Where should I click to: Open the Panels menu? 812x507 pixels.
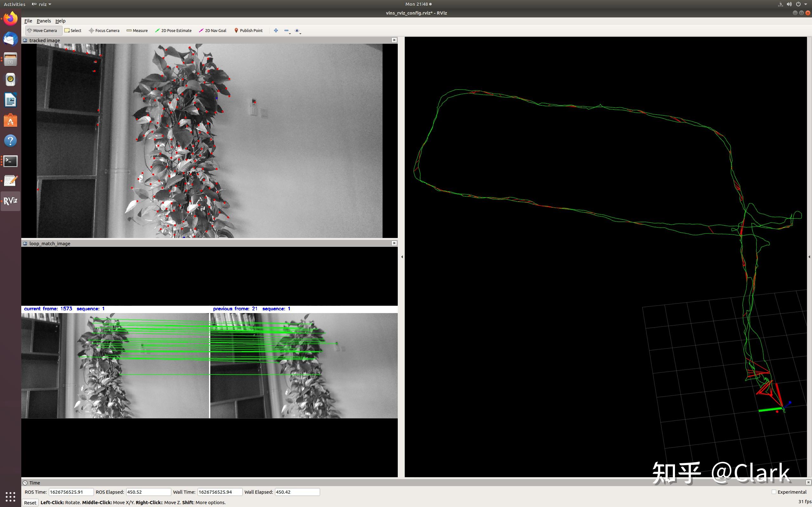44,21
